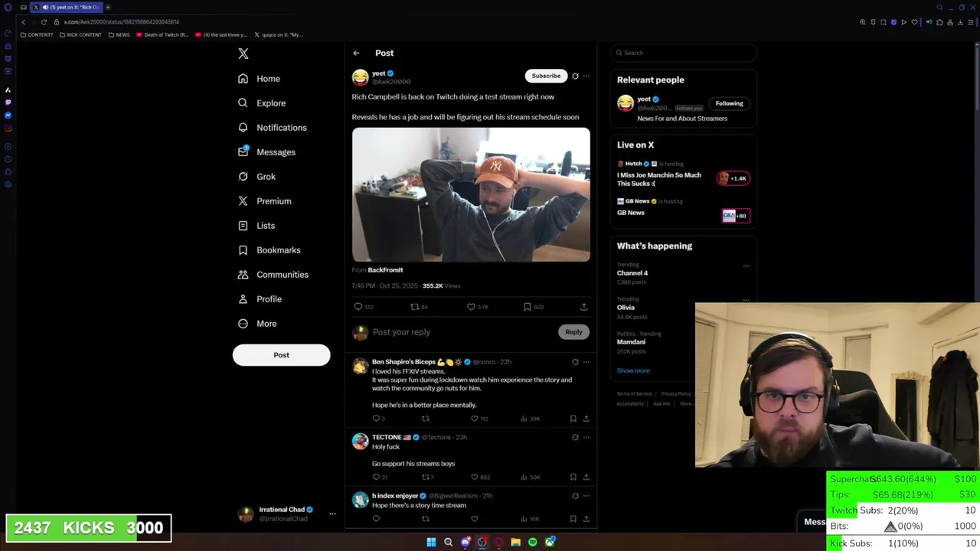The height and width of the screenshot is (551, 980).
Task: Open more options for Channel 4 trend
Action: [746, 266]
